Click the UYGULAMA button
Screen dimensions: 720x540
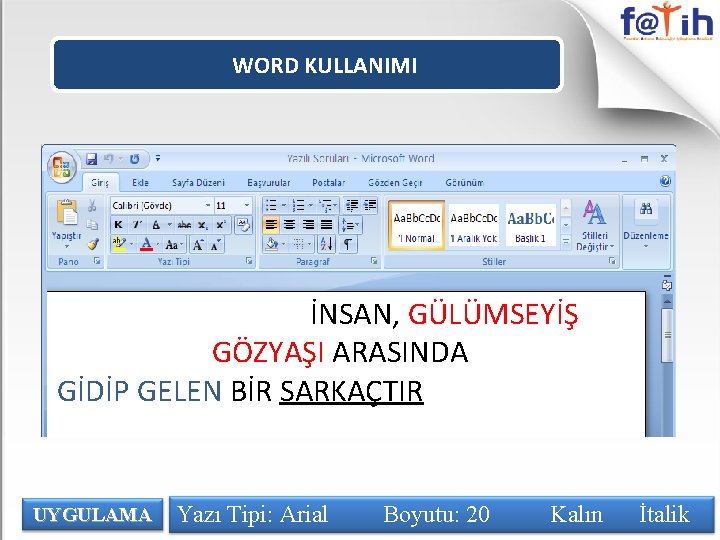92,515
